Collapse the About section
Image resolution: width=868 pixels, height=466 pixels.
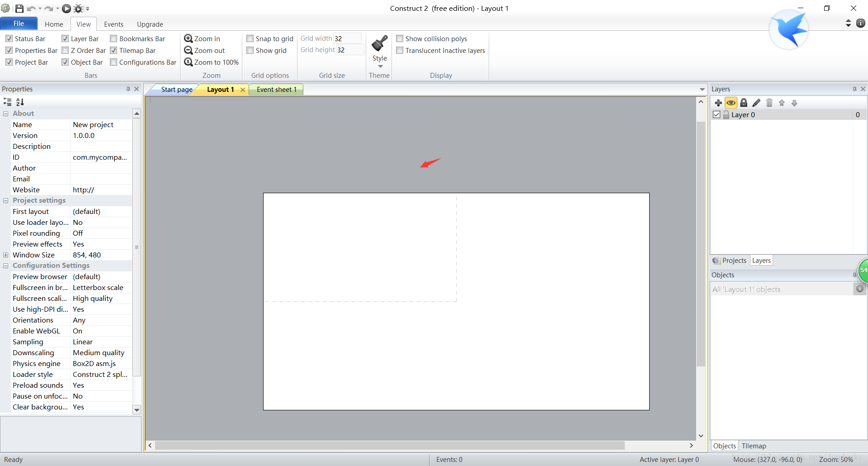6,114
